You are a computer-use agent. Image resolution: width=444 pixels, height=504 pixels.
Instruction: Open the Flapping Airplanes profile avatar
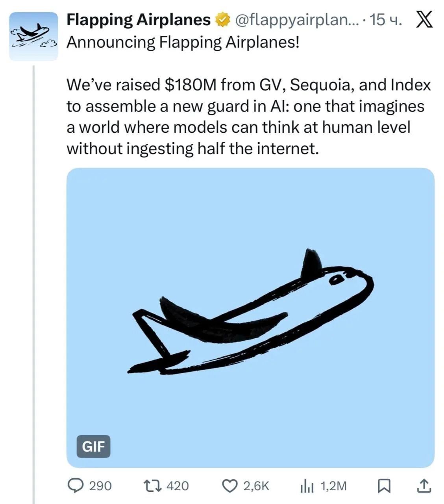click(33, 36)
